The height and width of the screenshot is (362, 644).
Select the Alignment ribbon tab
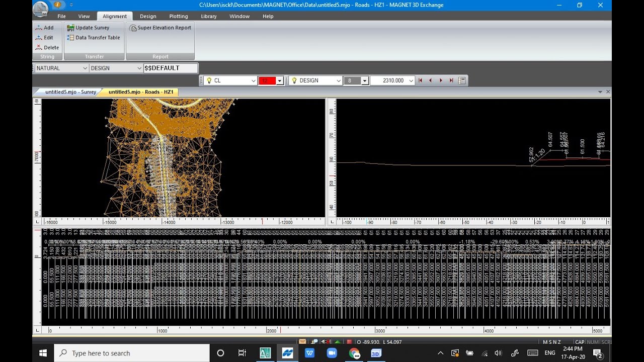[x=115, y=16]
